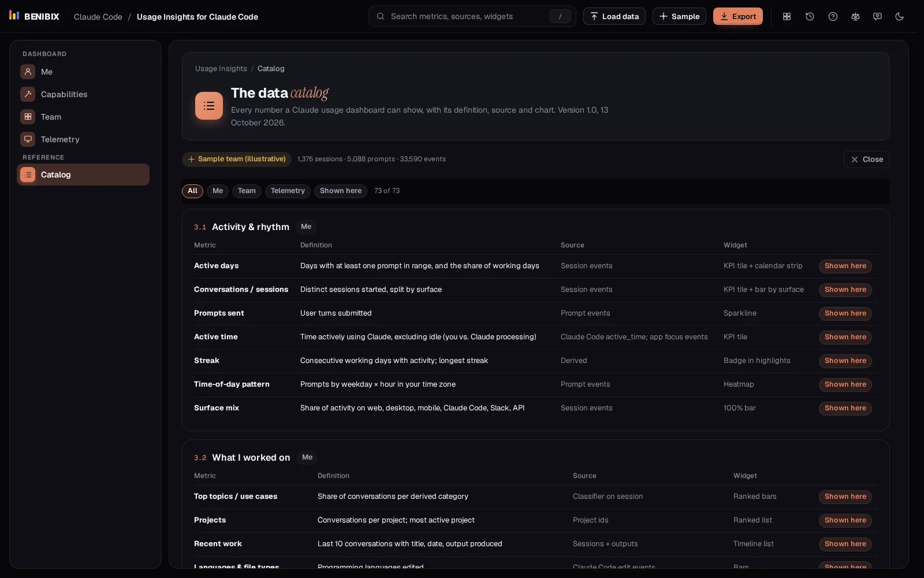The height and width of the screenshot is (578, 924).
Task: Click Claude Code in the top breadcrumb
Action: [98, 17]
